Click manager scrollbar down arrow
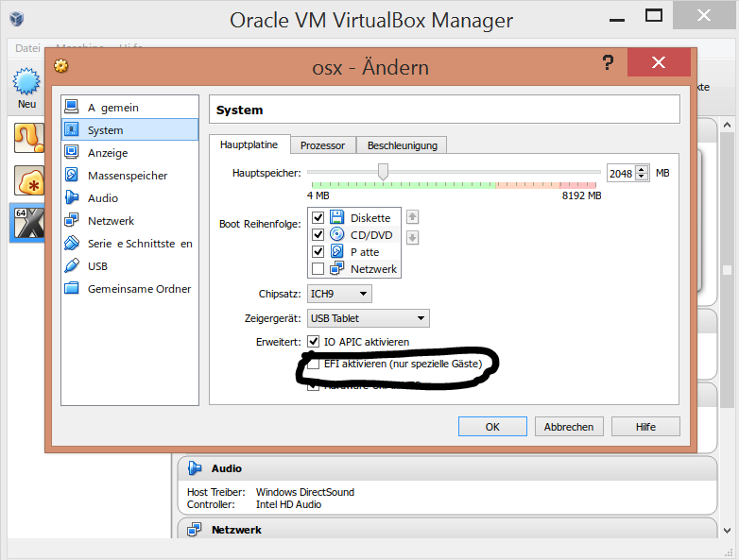Image resolution: width=739 pixels, height=560 pixels. [x=727, y=531]
